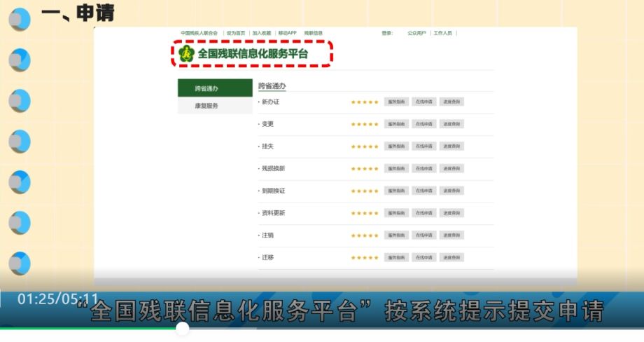Click the star rating in 注销 row

[365, 235]
